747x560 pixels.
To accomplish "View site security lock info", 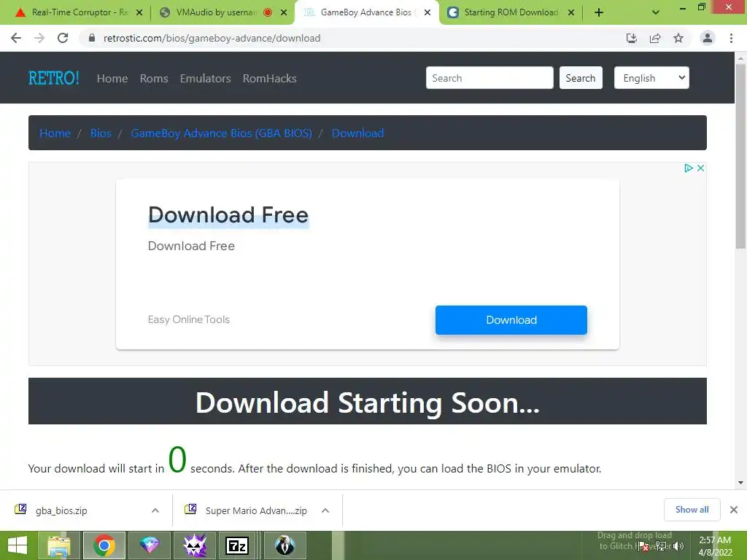I will coord(92,38).
